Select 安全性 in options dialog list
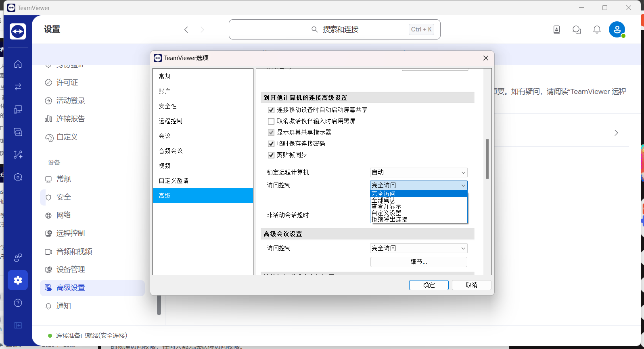The height and width of the screenshot is (349, 644). [x=203, y=106]
